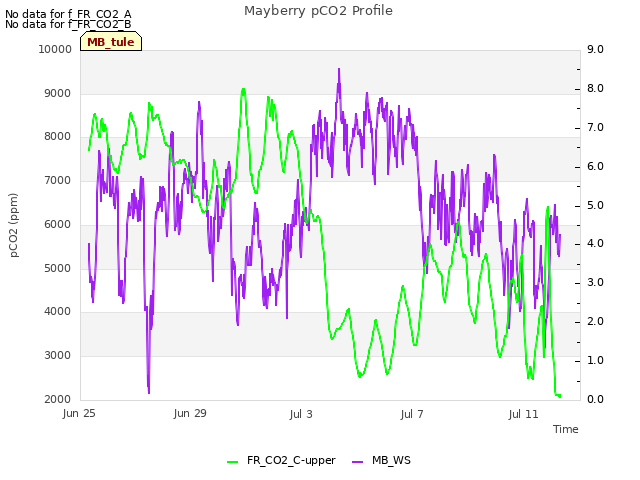Screen dimensions: 640x480
Task: Click the 7.0 right axis value
Action: point(595,127)
